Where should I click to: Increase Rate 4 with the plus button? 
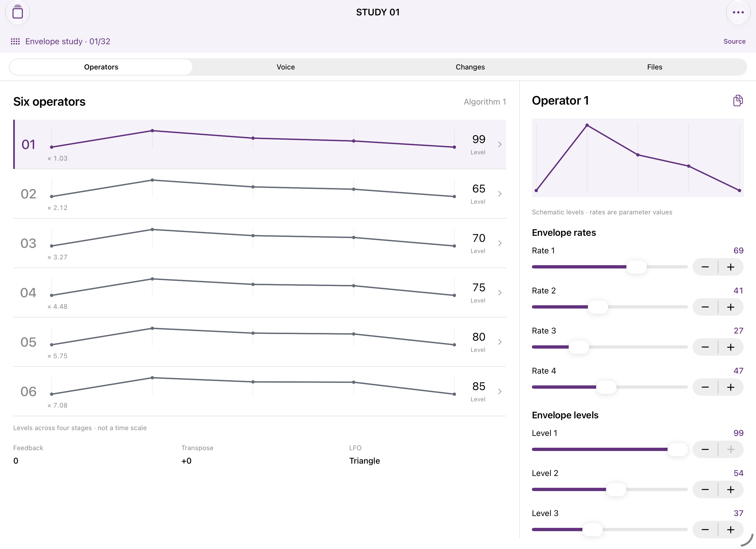731,387
